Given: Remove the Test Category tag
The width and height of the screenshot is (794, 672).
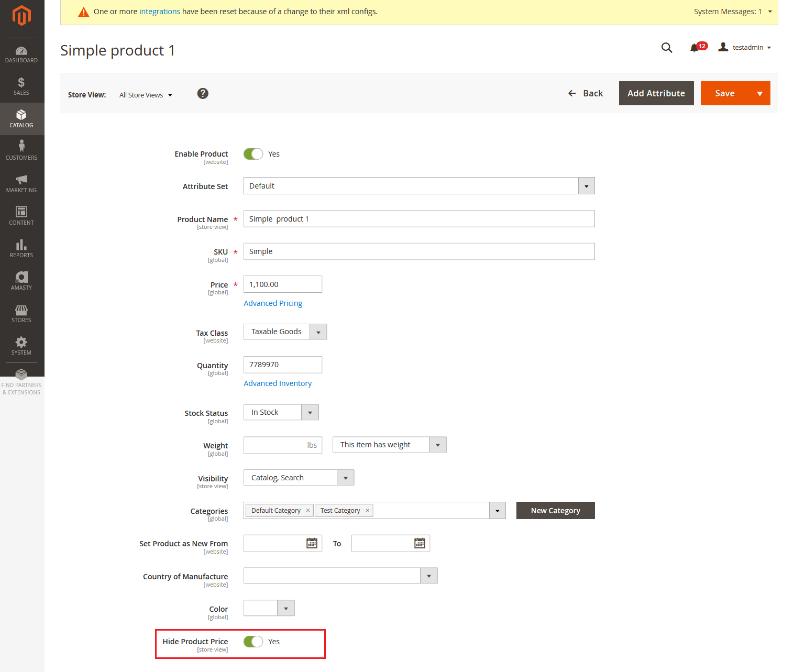Looking at the screenshot, I should click(368, 511).
